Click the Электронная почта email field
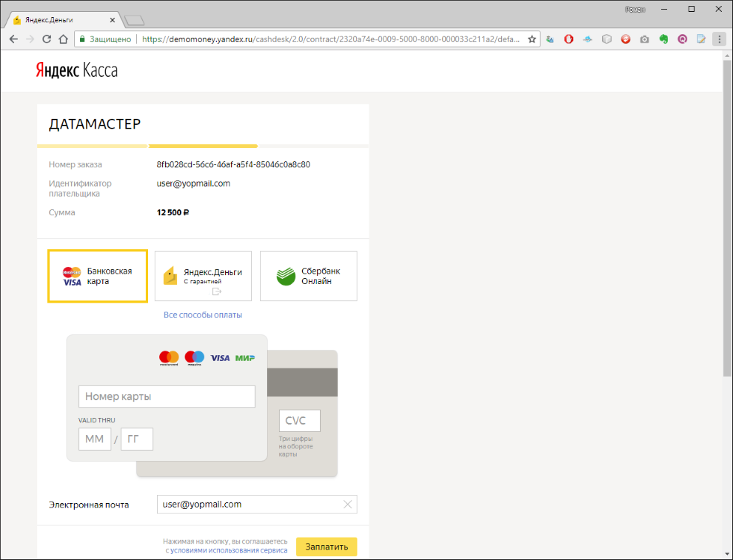The height and width of the screenshot is (560, 733). (x=257, y=505)
